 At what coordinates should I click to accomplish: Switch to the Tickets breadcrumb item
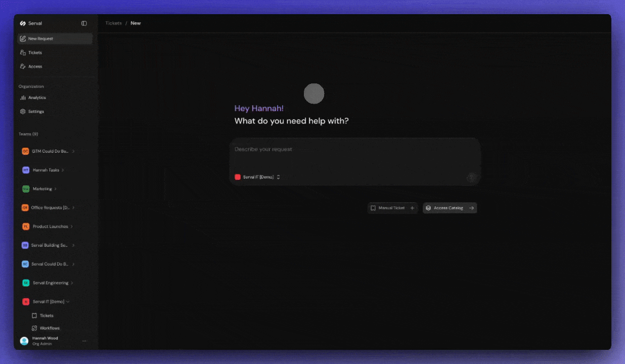tap(113, 23)
